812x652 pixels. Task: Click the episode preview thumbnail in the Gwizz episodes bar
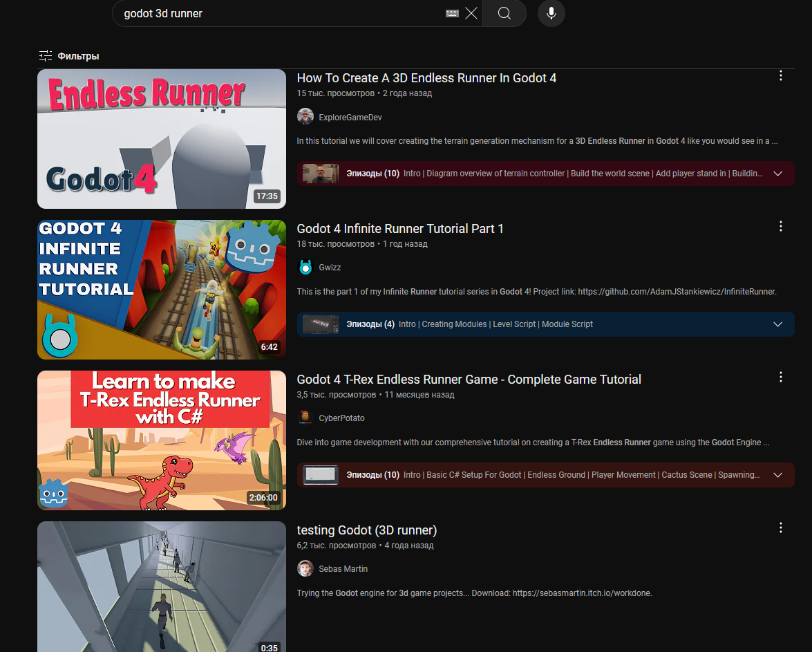click(x=321, y=324)
